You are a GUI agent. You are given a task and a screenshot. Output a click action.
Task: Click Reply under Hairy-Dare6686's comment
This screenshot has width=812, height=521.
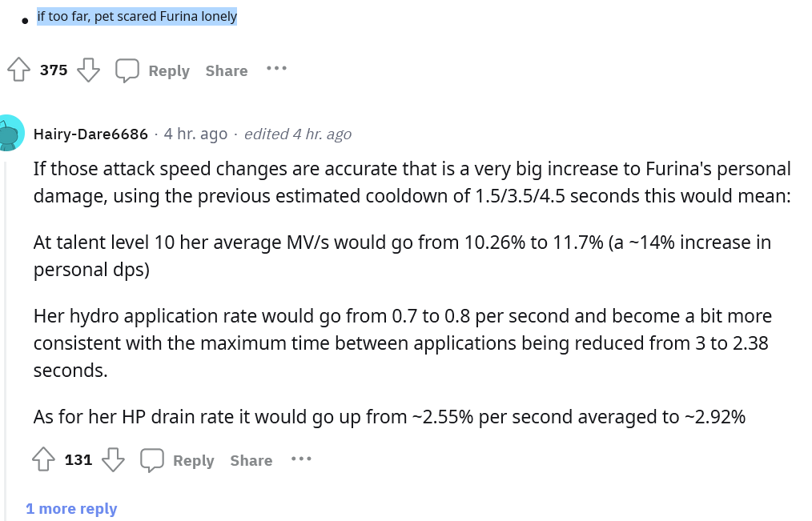coord(193,460)
